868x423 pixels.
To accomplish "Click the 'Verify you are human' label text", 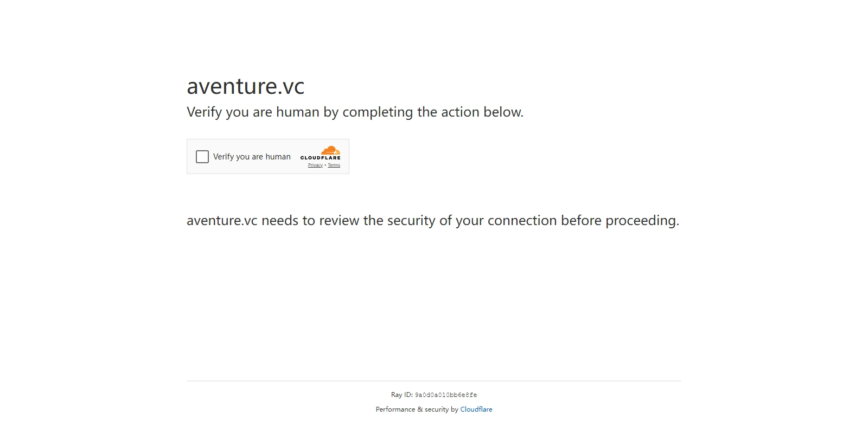I will point(252,157).
